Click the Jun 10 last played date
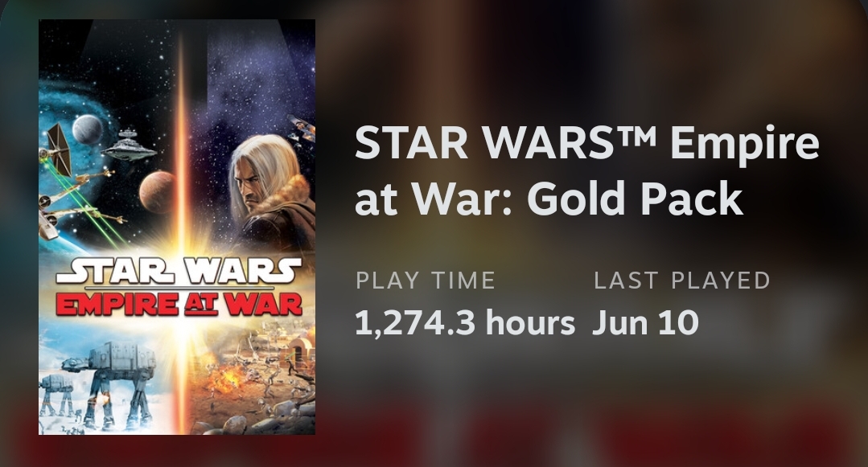Image resolution: width=868 pixels, height=467 pixels. (645, 322)
